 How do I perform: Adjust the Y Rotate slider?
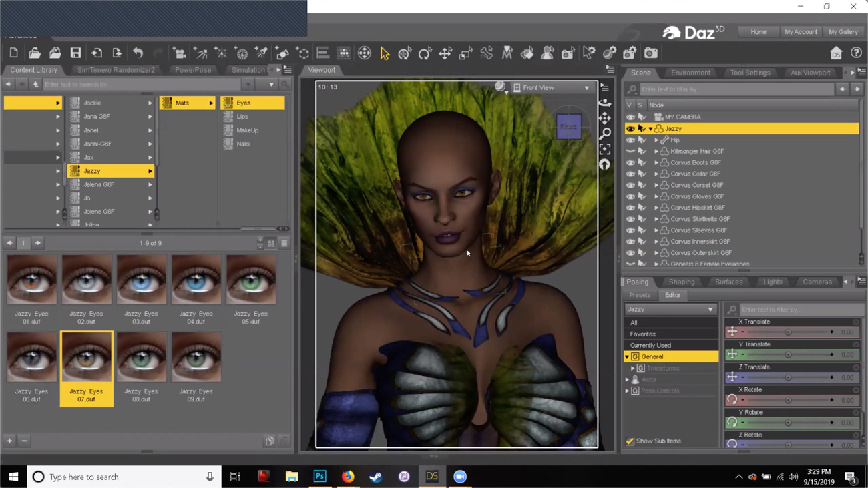[x=788, y=423]
